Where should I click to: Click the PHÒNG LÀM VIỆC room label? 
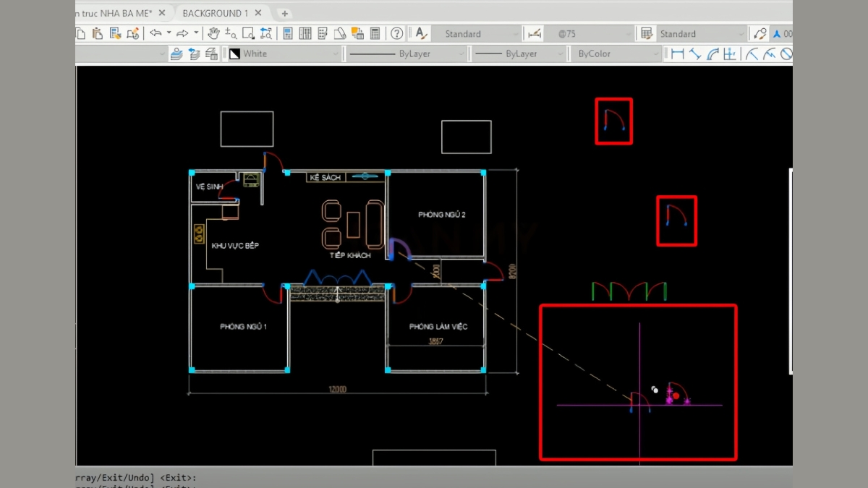438,327
